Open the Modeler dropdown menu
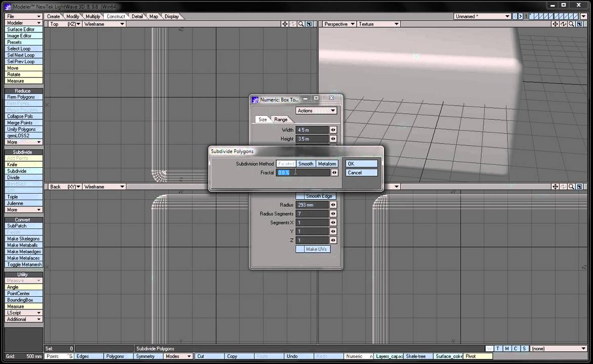The height and width of the screenshot is (364, 593). [x=23, y=23]
